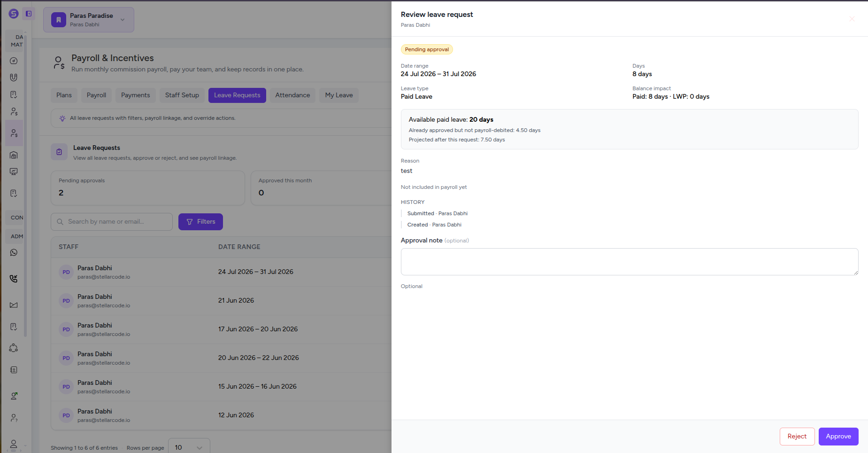This screenshot has width=868, height=453.
Task: Open the WhatsApp sidebar icon
Action: point(14,252)
